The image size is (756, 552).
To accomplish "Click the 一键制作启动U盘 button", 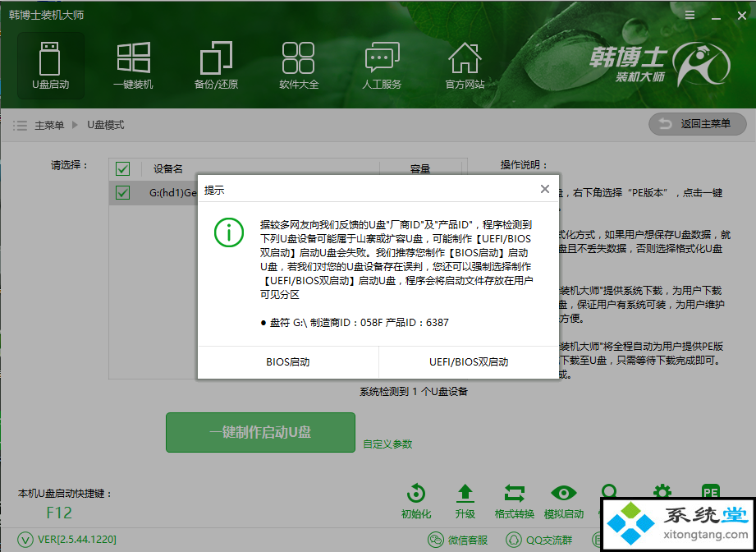I will point(260,432).
